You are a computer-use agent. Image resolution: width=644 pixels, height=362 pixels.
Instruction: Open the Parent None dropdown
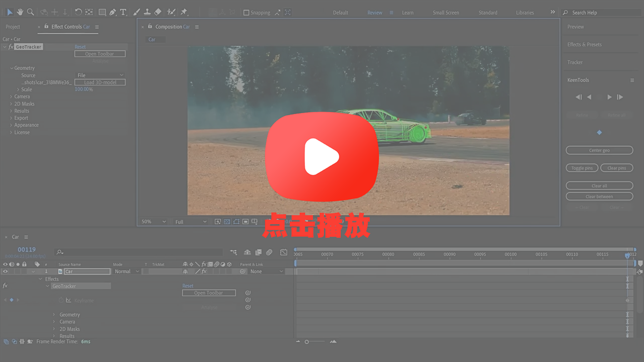pyautogui.click(x=267, y=271)
